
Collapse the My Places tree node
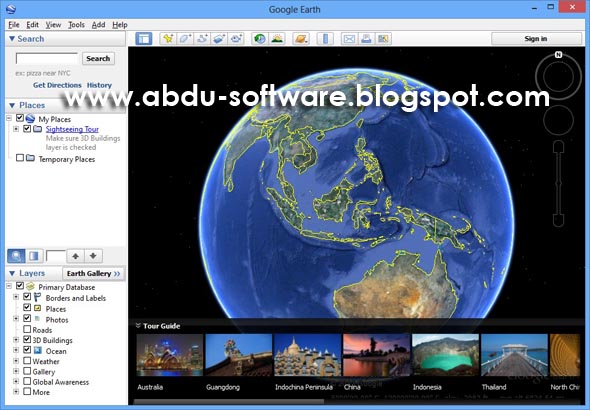(x=9, y=118)
